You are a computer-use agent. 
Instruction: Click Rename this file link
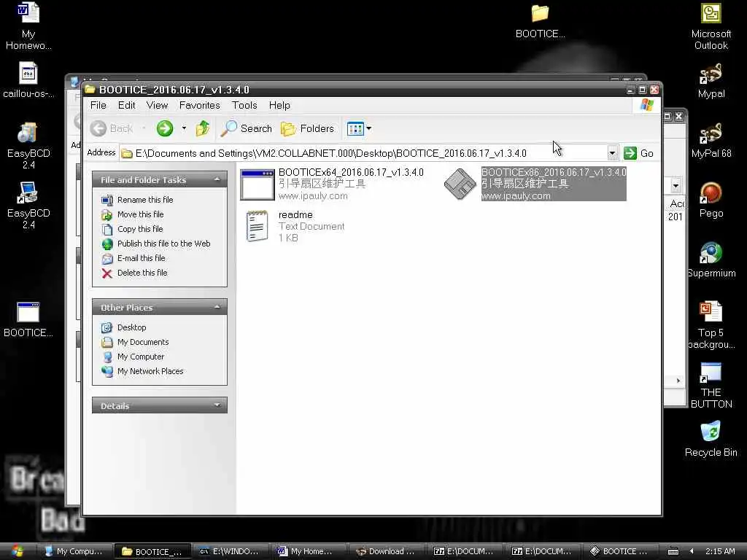click(x=145, y=200)
